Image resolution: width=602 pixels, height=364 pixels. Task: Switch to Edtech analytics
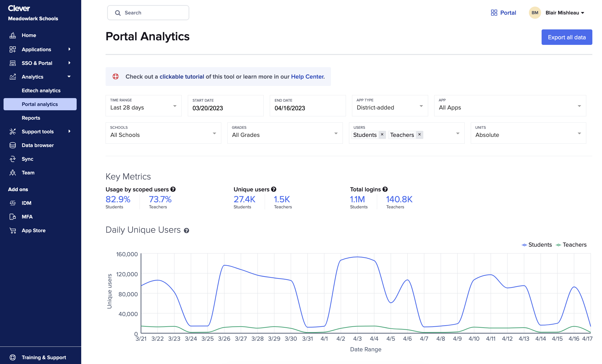pos(41,90)
